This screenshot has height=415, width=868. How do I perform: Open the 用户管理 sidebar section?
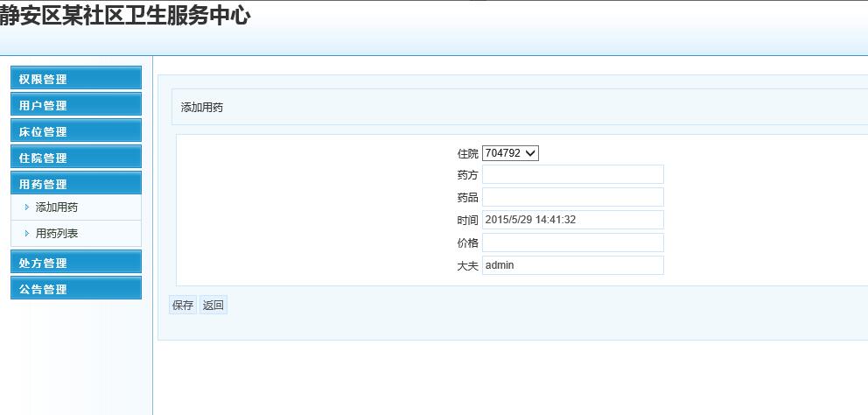[76, 104]
